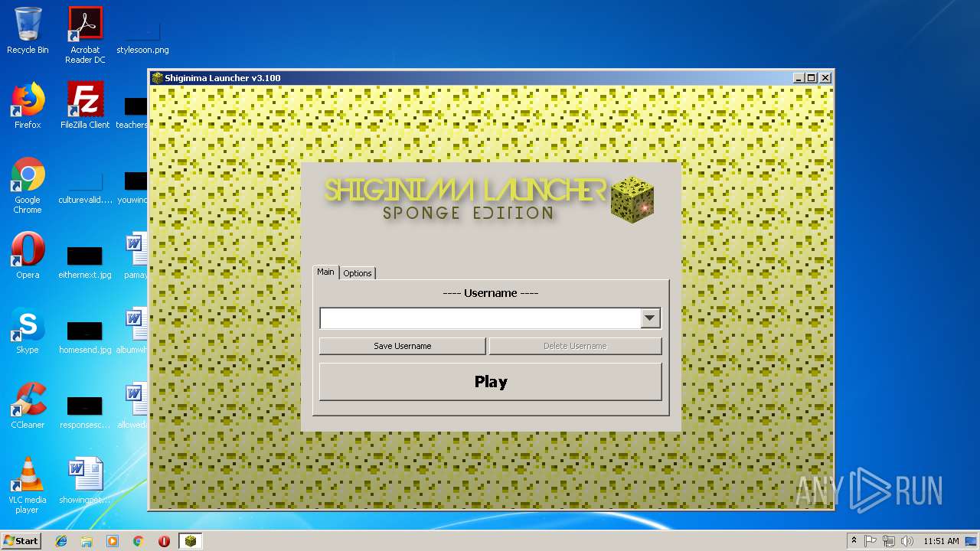Click the Save Username button
Screen dimensions: 980x551
403,346
